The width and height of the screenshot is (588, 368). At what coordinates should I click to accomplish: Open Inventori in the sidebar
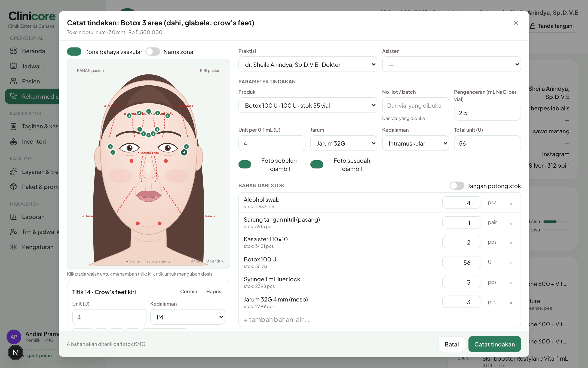pyautogui.click(x=32, y=141)
